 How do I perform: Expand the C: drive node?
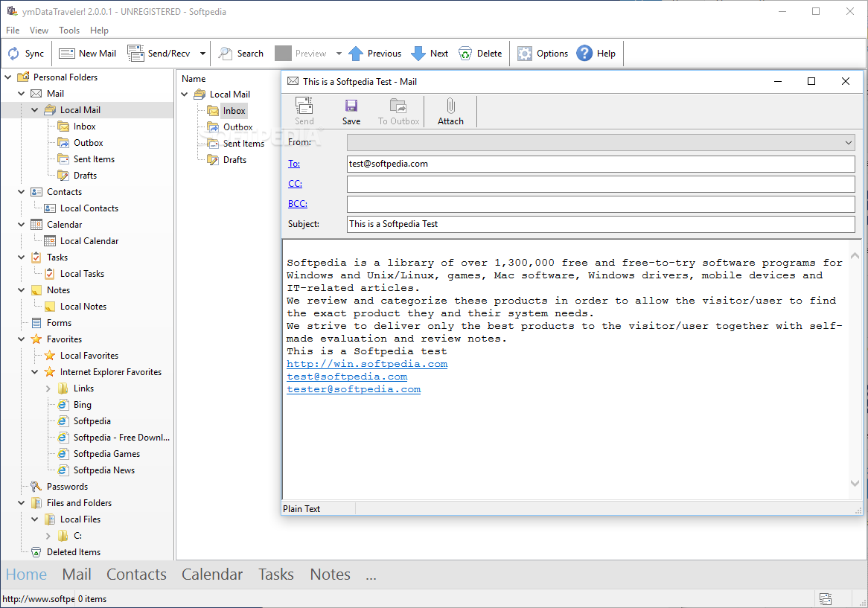click(x=48, y=536)
